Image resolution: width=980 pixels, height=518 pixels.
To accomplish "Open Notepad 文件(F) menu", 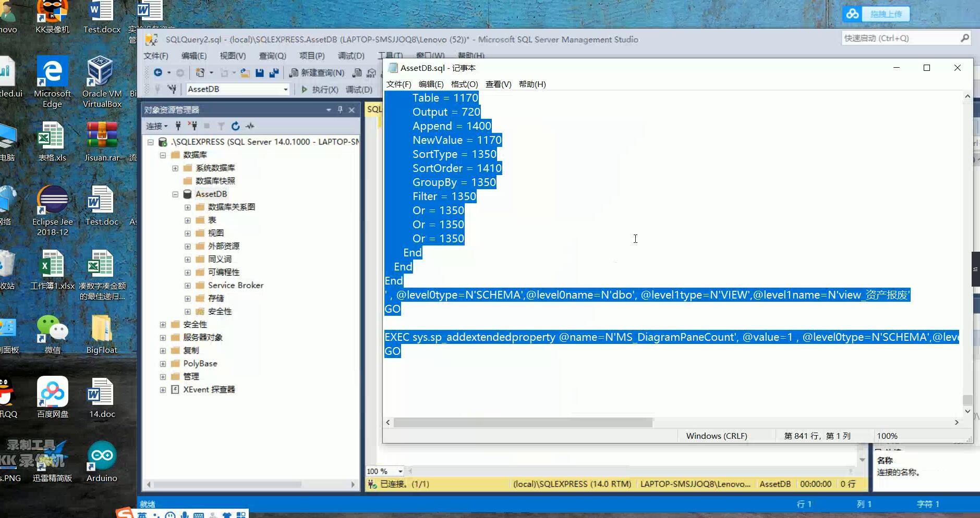I will pos(398,84).
